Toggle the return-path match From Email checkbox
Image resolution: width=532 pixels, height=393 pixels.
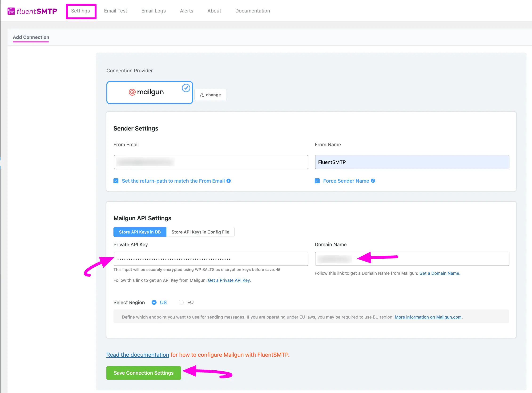[x=116, y=181]
